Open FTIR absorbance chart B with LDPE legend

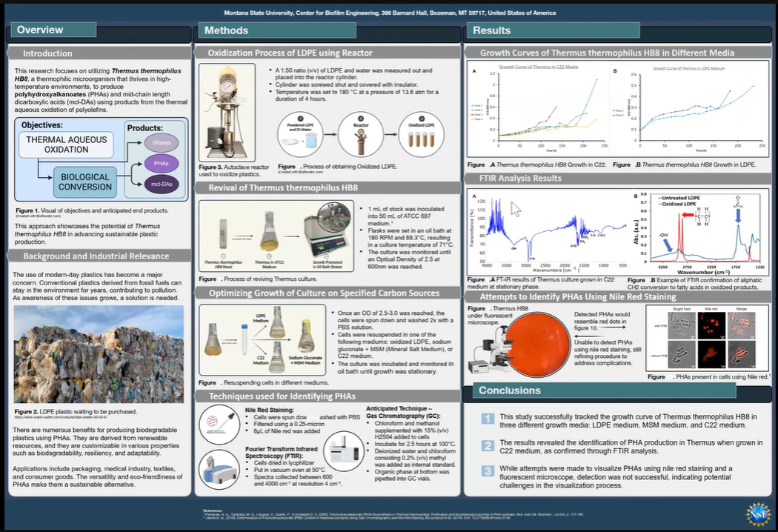699,233
